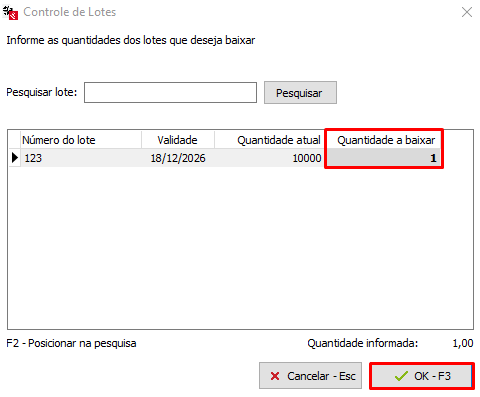Click the Quantidade atual column header
The height and width of the screenshot is (397, 480).
pos(269,140)
